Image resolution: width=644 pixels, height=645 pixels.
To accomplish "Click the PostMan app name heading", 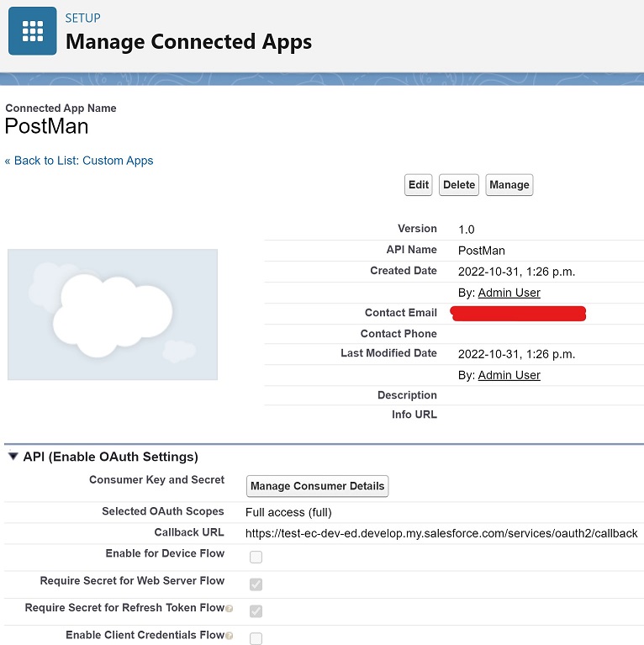I will 46,126.
